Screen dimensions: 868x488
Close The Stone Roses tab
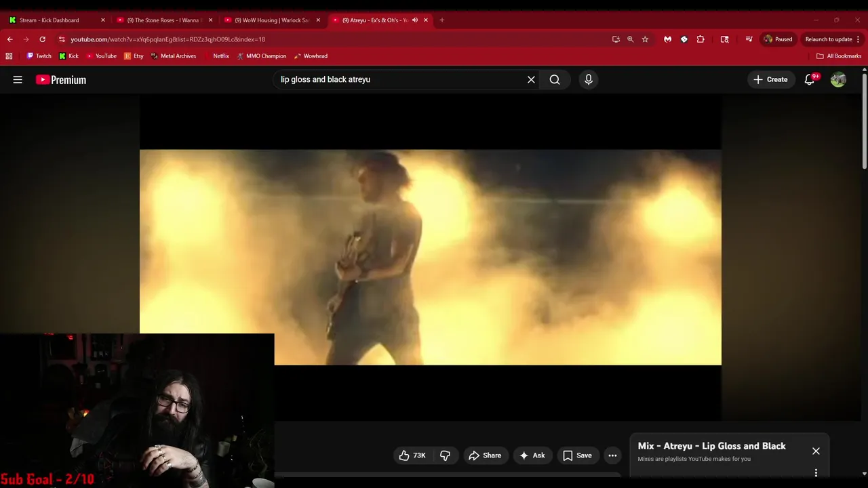tap(211, 20)
